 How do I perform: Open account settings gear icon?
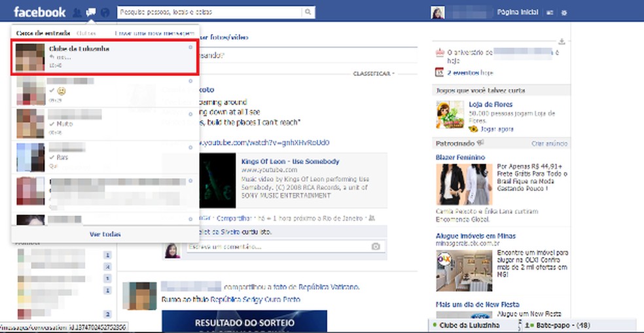pos(564,12)
